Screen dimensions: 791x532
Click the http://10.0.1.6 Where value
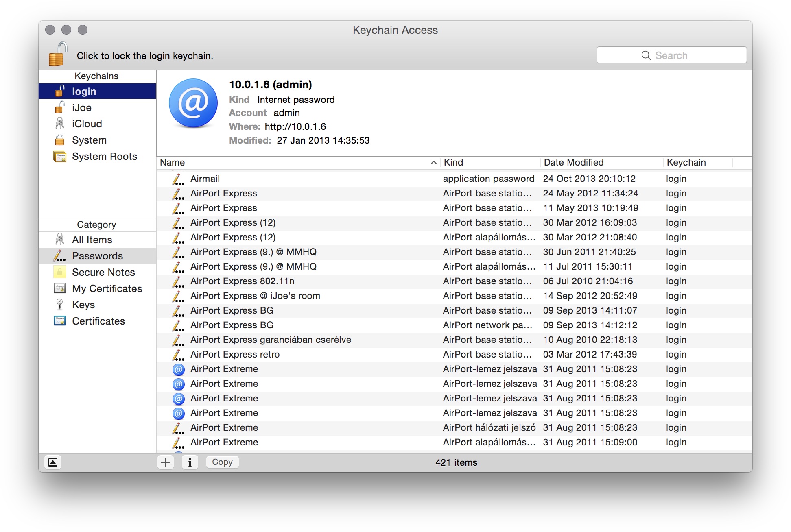tap(295, 126)
